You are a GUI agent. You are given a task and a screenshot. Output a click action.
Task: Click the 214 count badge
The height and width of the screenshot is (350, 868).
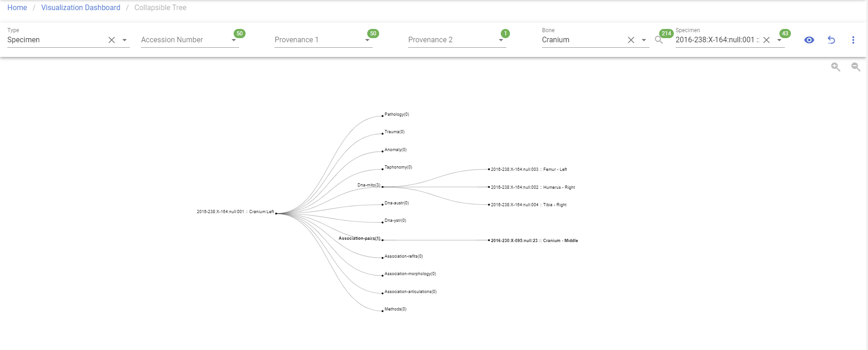click(666, 34)
